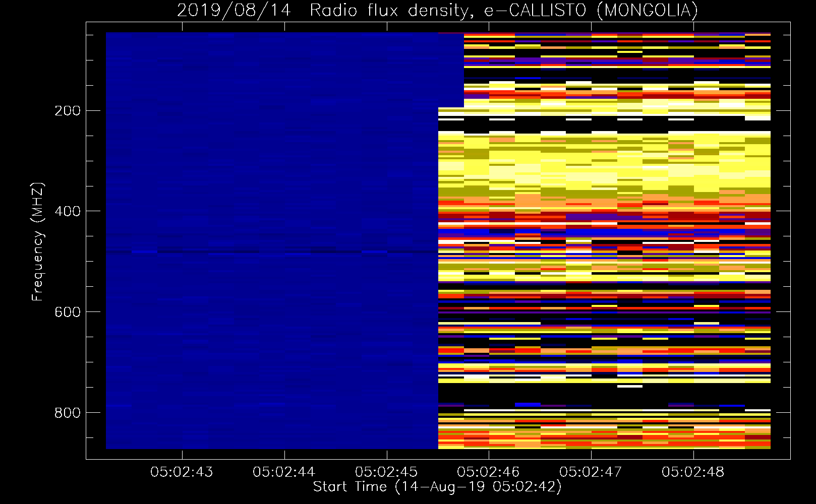Click the 05:02:43 time tick label

pos(182,472)
